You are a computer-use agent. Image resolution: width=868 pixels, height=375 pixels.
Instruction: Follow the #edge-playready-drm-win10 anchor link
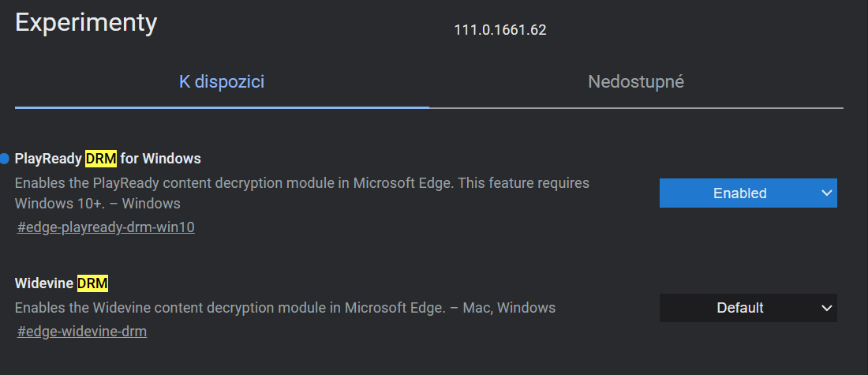(x=106, y=227)
